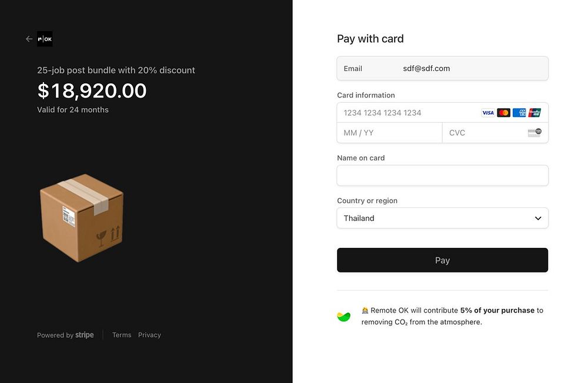
Task: Click the Visa card icon
Action: tap(488, 113)
